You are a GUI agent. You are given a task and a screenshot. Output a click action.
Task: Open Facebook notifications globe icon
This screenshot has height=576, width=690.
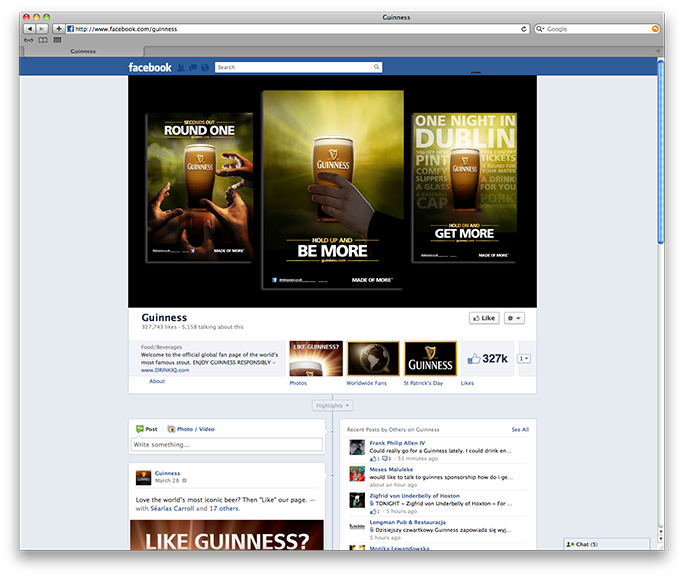point(205,67)
